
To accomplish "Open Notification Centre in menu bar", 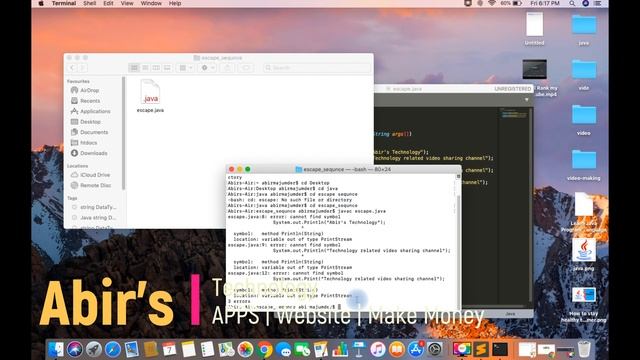I will (598, 3).
